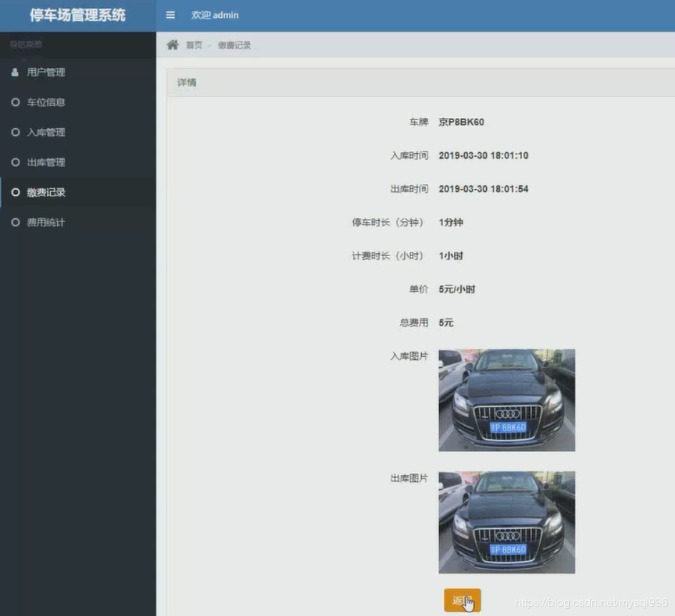Click the 欢迎 admin header text

(215, 15)
